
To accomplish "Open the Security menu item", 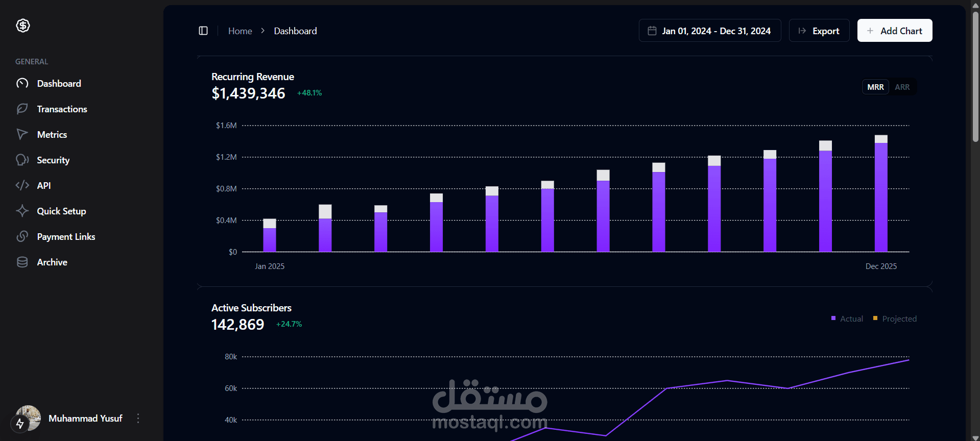I will point(53,160).
